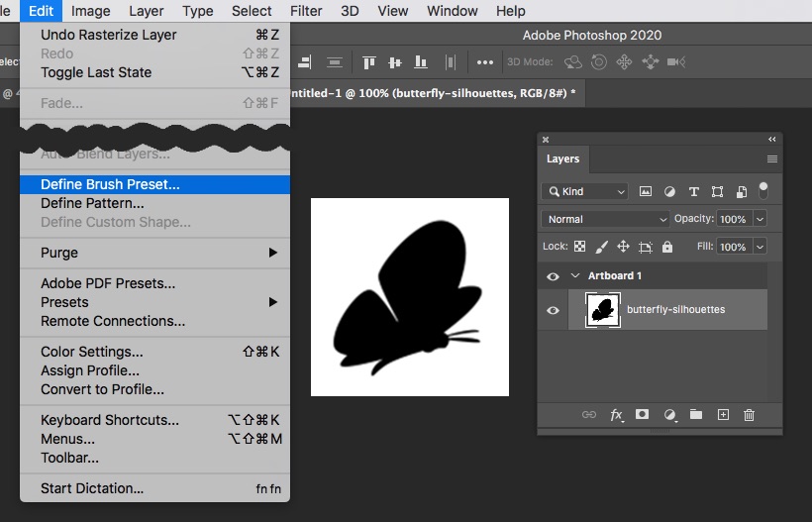Hide the butterfly-silhouettes layer
The width and height of the screenshot is (812, 522).
pyautogui.click(x=553, y=310)
